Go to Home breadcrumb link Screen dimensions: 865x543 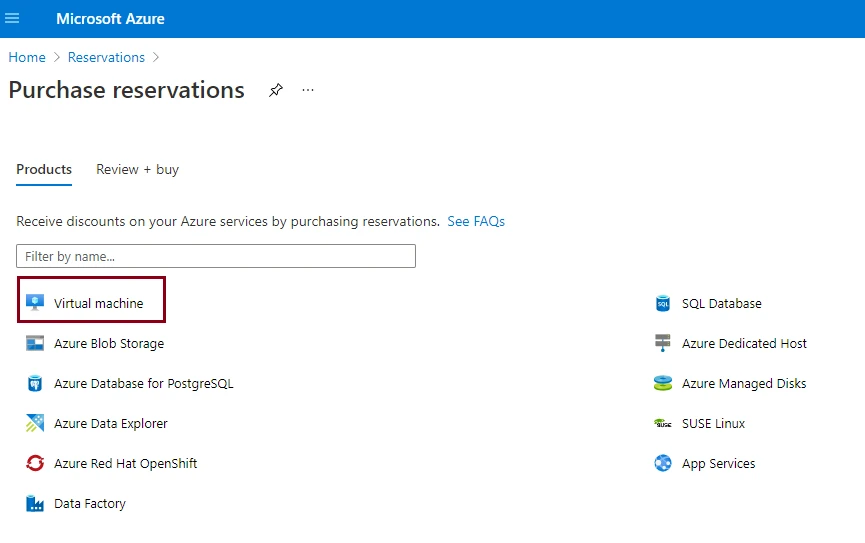(x=27, y=57)
